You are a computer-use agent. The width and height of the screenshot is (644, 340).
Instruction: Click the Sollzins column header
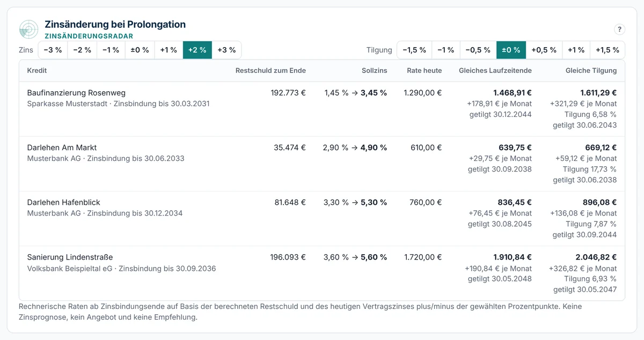tap(375, 70)
